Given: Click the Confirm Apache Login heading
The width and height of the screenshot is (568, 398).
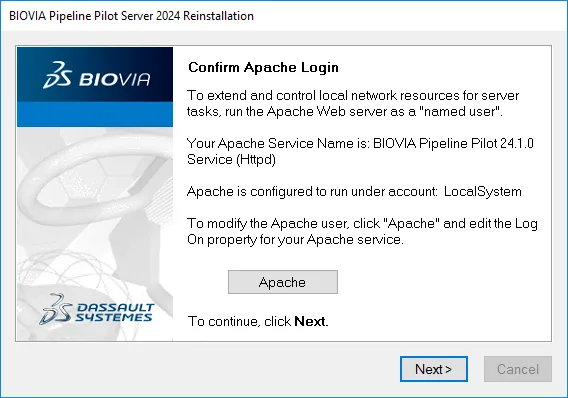Looking at the screenshot, I should (x=263, y=67).
